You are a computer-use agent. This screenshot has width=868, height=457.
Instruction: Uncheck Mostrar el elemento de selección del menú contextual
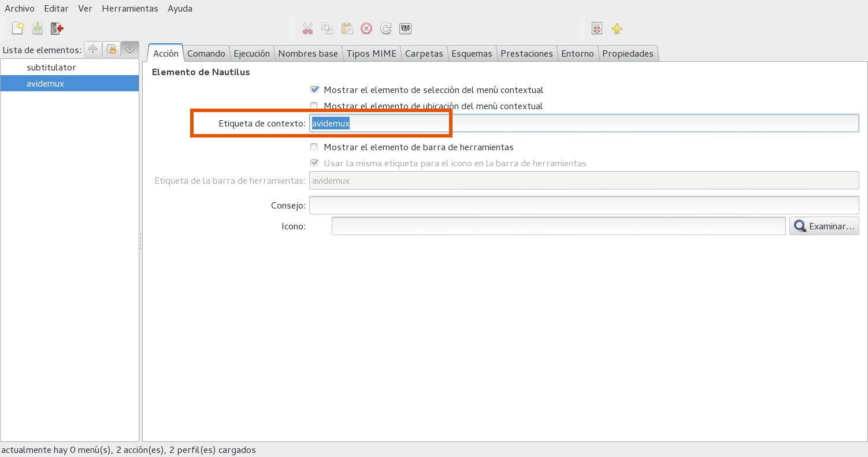(x=314, y=90)
